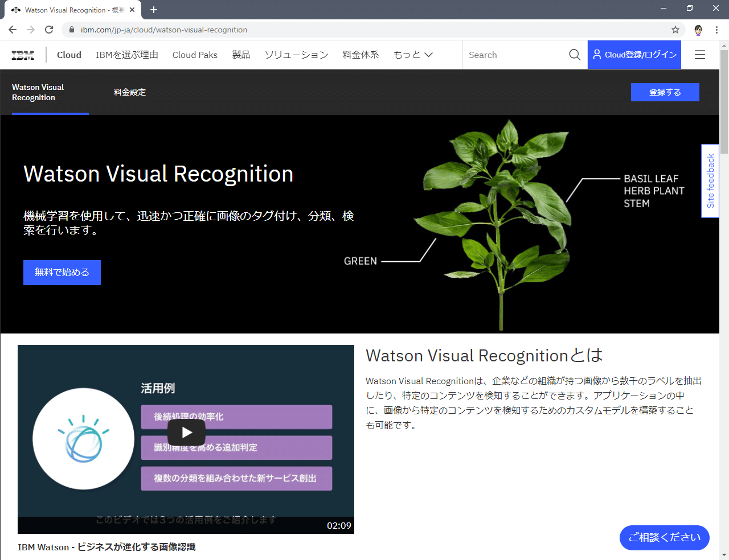The height and width of the screenshot is (560, 729).
Task: Select the Cloud menu item
Action: click(x=69, y=55)
